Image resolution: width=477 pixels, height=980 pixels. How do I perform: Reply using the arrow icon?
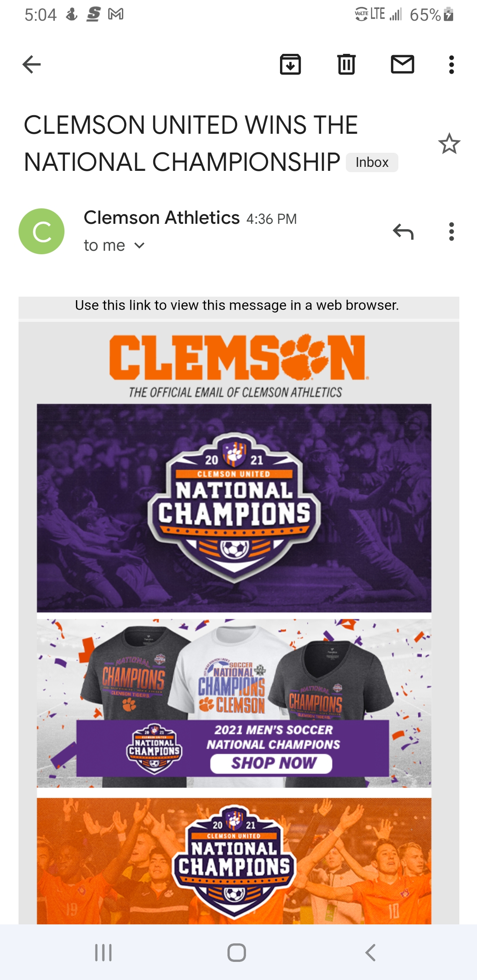[403, 231]
